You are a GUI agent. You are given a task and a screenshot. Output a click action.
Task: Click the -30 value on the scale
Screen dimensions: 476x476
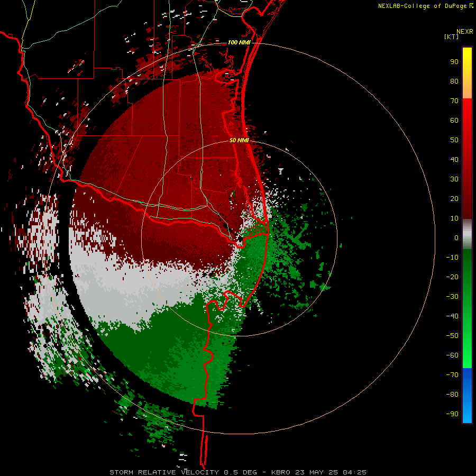tap(452, 297)
